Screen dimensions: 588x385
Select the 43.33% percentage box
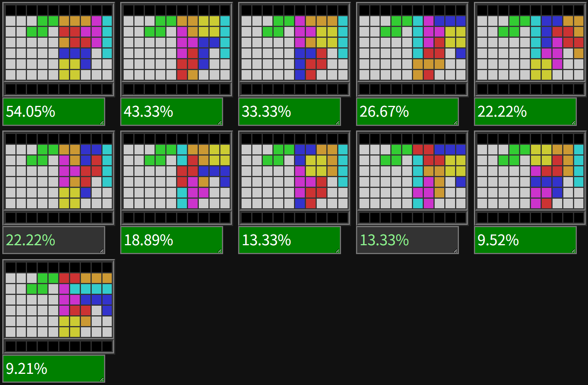click(x=171, y=112)
